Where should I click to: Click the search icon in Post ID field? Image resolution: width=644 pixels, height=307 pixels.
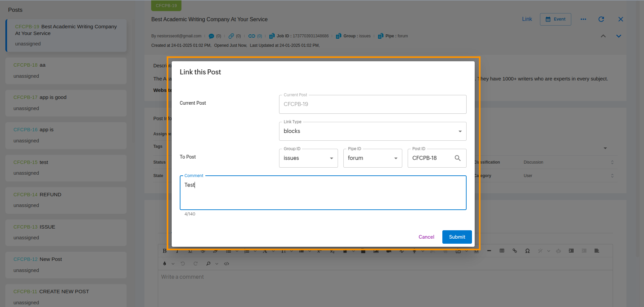point(457,158)
